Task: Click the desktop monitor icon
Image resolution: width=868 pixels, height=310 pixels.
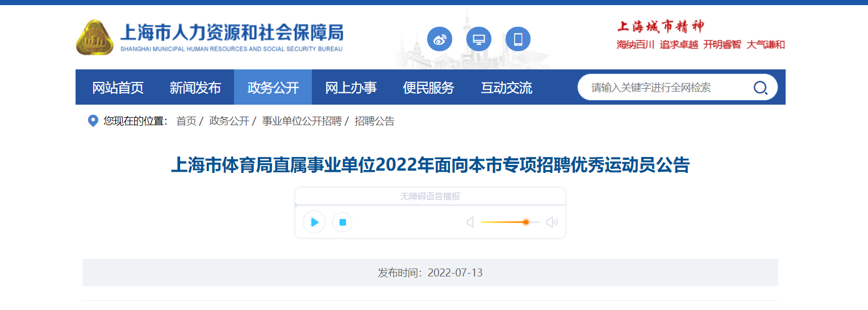Action: 479,39
